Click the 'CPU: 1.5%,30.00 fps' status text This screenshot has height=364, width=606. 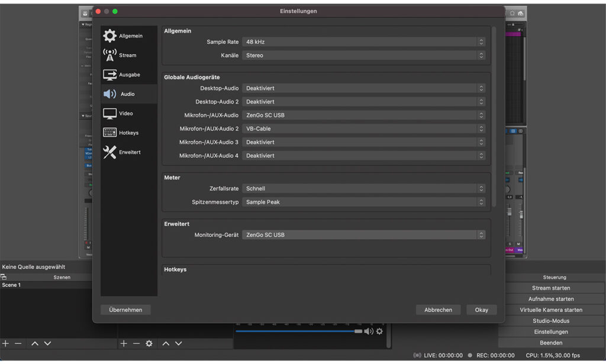pyautogui.click(x=553, y=355)
